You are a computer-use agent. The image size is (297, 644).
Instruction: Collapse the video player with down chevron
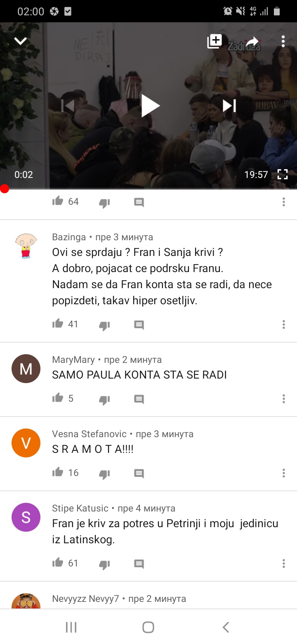coord(21,41)
